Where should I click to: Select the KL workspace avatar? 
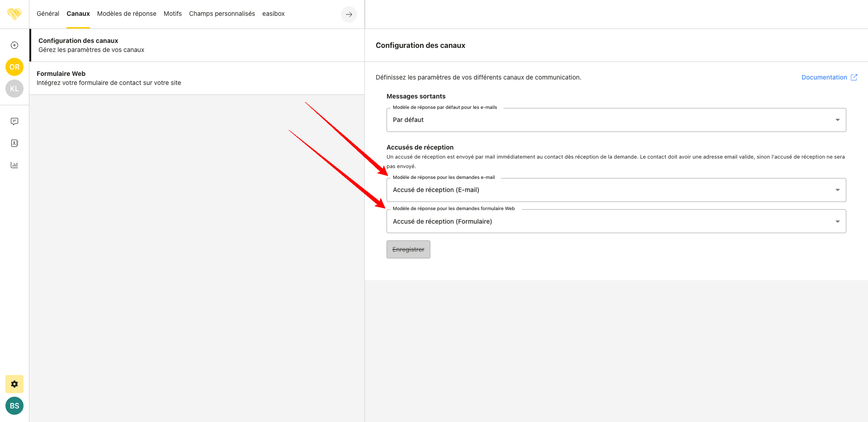pos(14,89)
